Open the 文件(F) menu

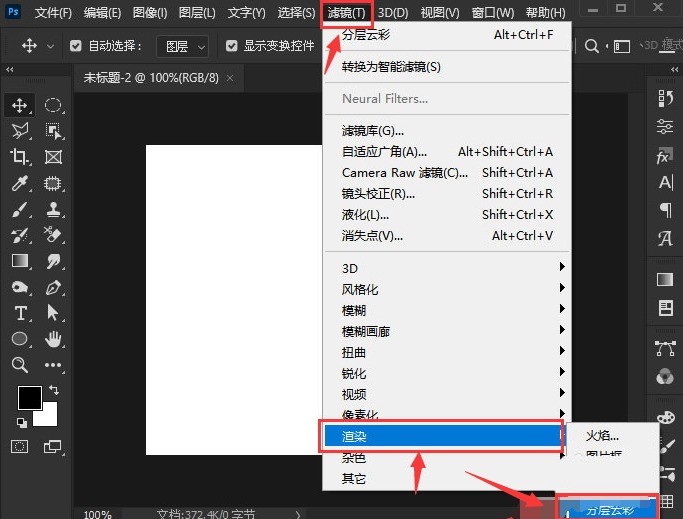53,13
